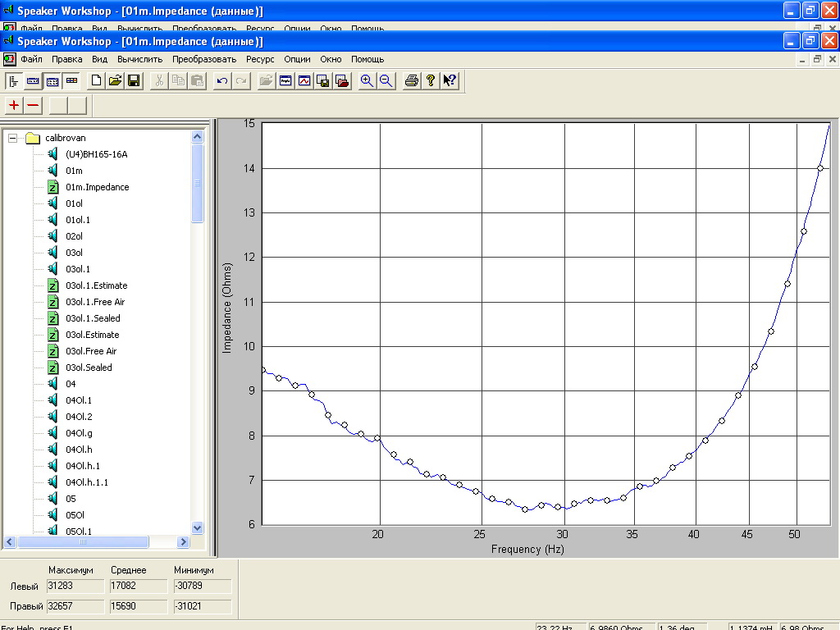Select 04Ol.h.1.1 in the project tree
Screen dimensions: 840x630
click(x=87, y=482)
